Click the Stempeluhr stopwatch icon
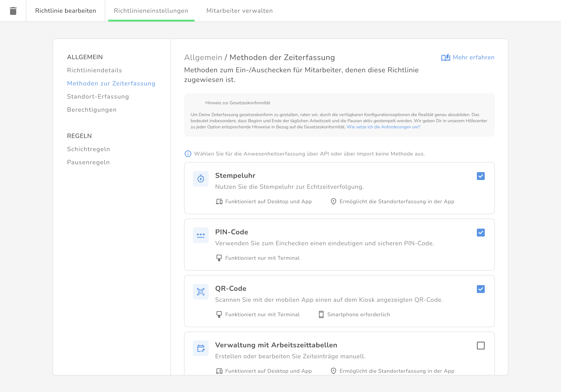561x392 pixels. [201, 179]
